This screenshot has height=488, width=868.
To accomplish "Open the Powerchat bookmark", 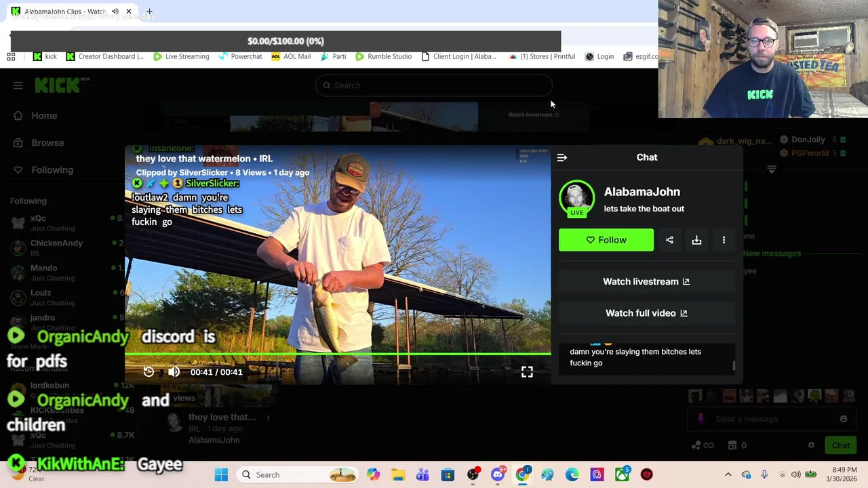I will pyautogui.click(x=240, y=57).
